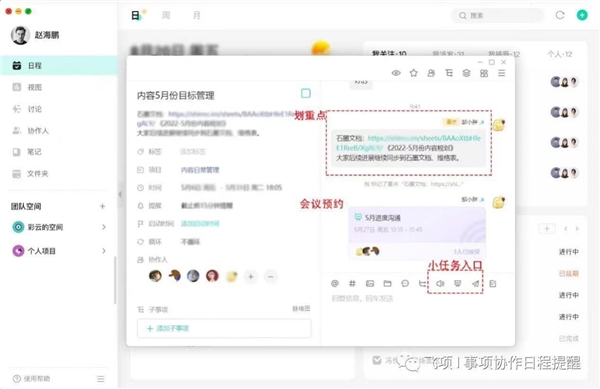Open the hamburger menu in task dialog
Image resolution: width=600 pixels, height=389 pixels.
502,73
